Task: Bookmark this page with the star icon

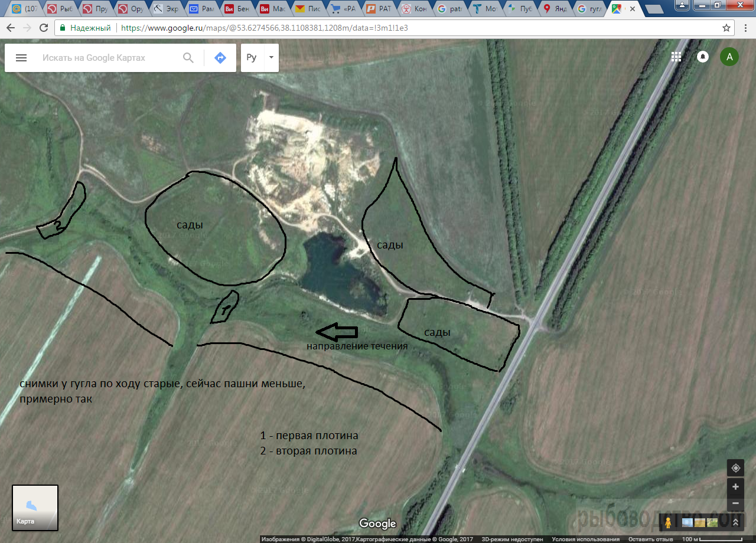Action: tap(726, 28)
